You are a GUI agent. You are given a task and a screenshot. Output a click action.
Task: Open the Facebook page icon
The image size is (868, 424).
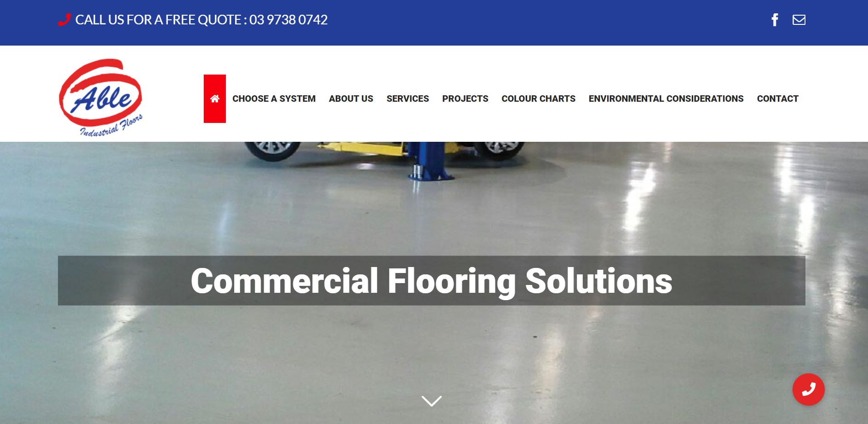click(x=775, y=20)
